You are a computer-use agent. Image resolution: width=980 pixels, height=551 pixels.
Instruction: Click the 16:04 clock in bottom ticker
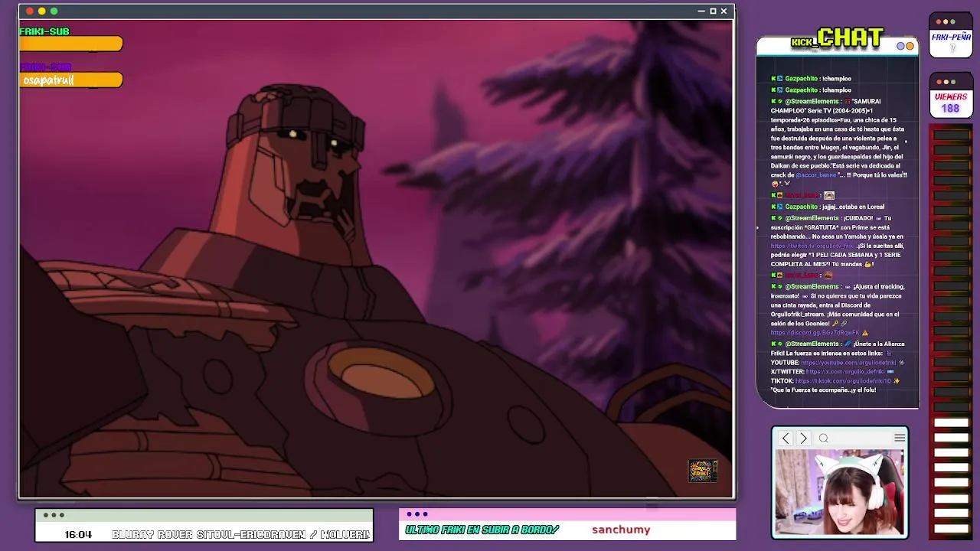click(x=78, y=535)
